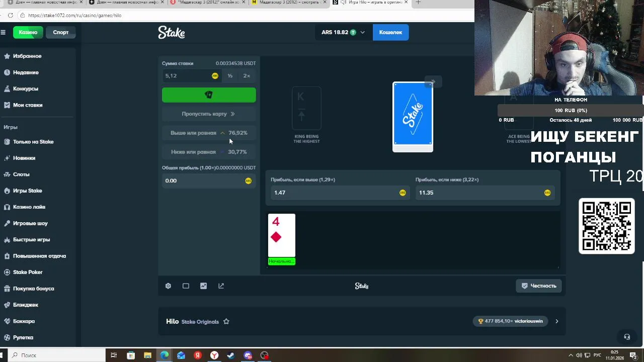644x362 pixels.
Task: Open Конкурсы in the sidebar
Action: click(26, 88)
